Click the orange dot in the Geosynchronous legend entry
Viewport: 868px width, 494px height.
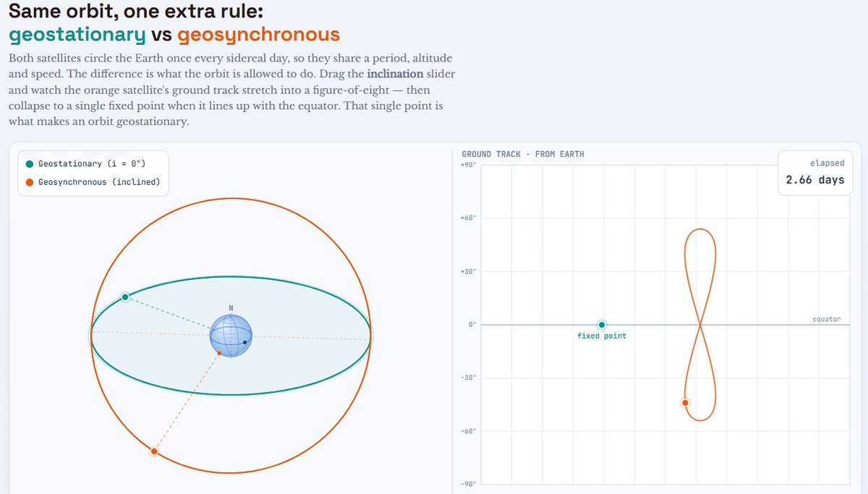(30, 182)
